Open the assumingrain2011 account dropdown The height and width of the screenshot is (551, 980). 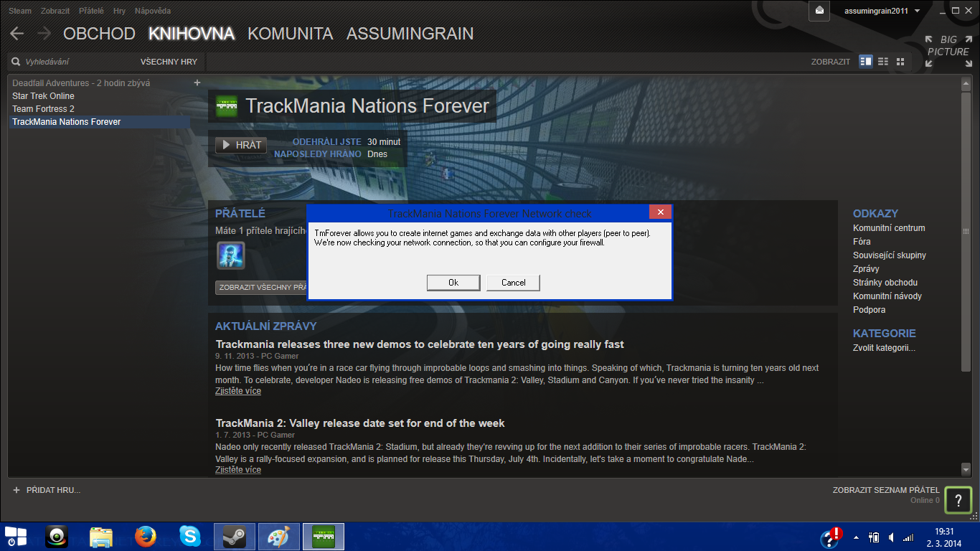point(882,11)
